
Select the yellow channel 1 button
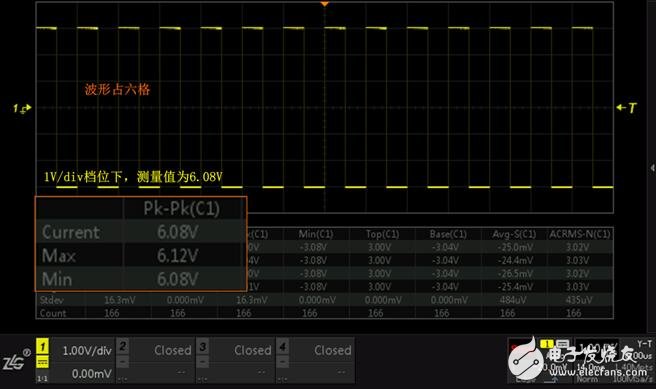point(42,346)
